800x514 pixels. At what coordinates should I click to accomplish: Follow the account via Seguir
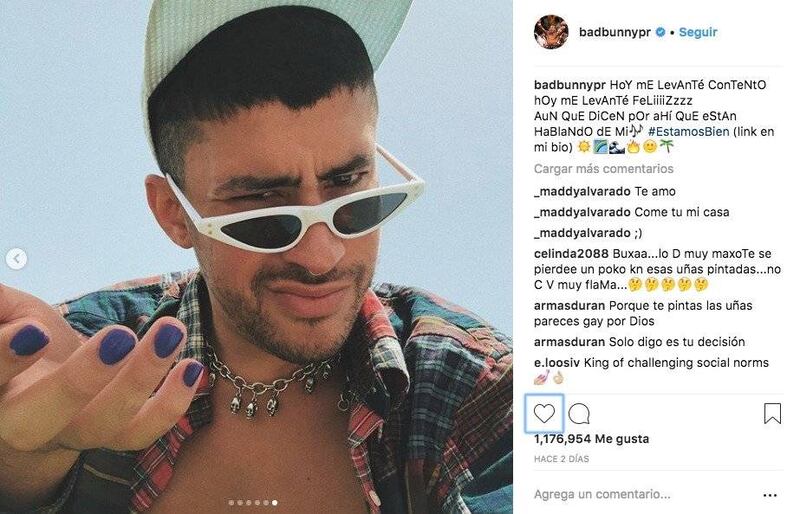pos(697,32)
